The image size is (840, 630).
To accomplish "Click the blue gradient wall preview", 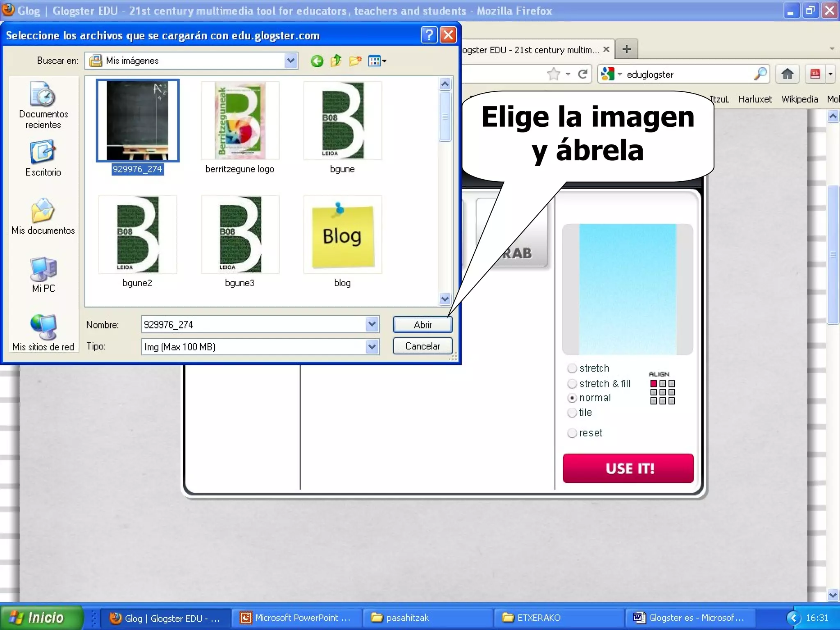I will [x=628, y=289].
